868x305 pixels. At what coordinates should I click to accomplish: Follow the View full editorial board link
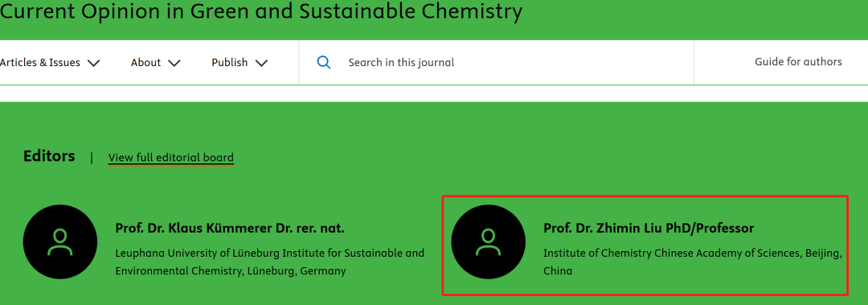[171, 158]
